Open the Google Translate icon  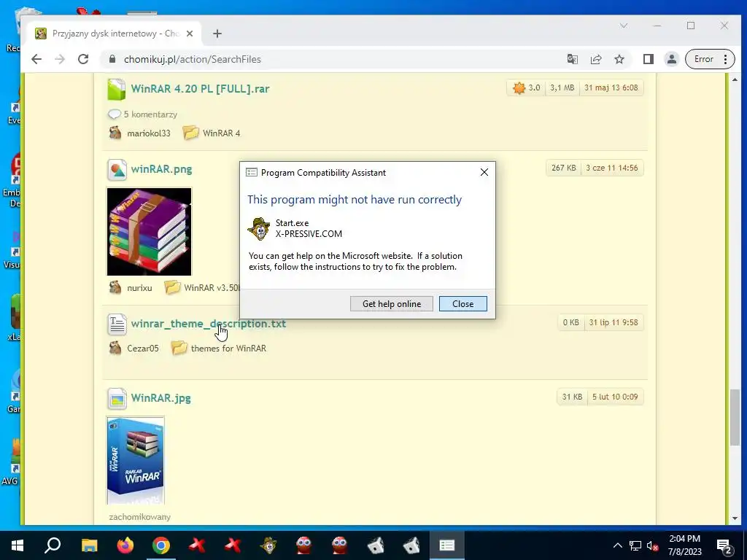572,59
